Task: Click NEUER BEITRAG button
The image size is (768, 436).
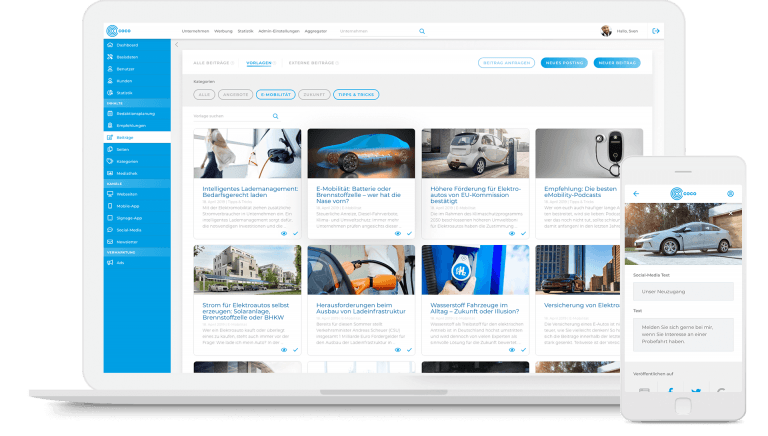Action: point(617,63)
